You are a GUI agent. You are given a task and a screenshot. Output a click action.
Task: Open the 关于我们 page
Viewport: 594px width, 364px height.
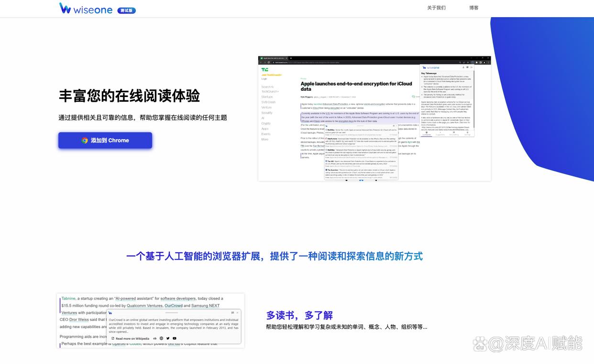436,8
